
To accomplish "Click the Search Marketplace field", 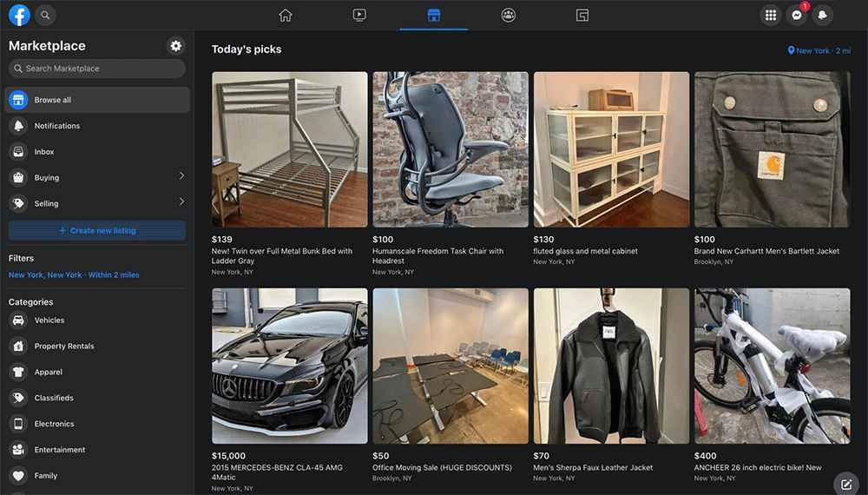I will click(96, 69).
